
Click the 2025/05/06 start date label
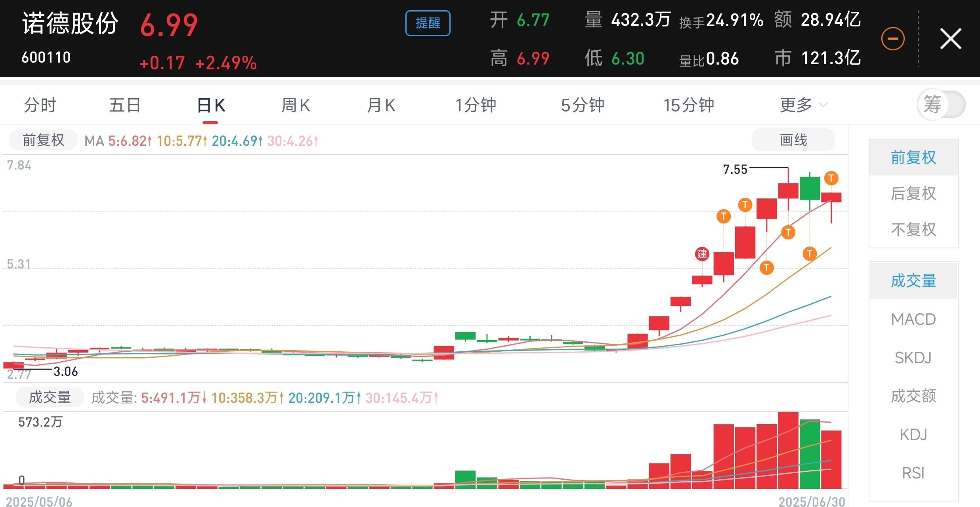(39, 502)
